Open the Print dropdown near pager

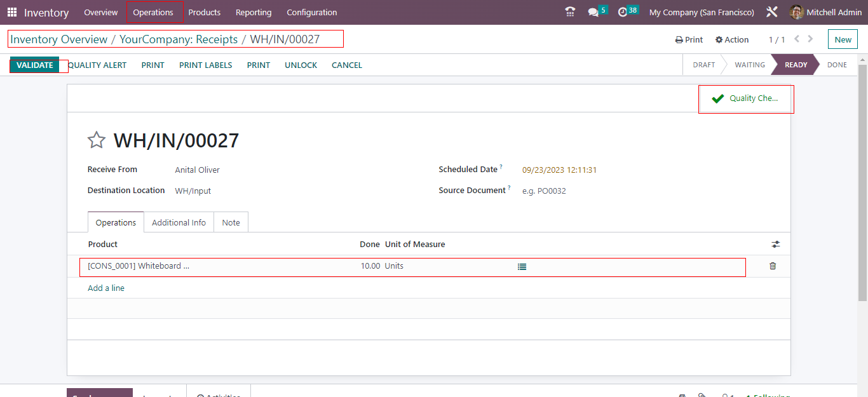coord(689,39)
